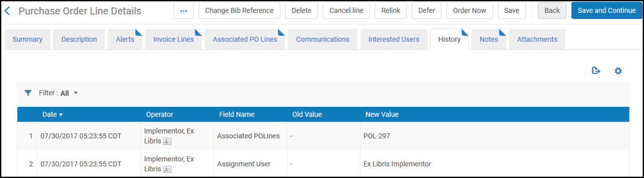This screenshot has width=644, height=178.
Task: Click the Relink button
Action: click(x=391, y=11)
